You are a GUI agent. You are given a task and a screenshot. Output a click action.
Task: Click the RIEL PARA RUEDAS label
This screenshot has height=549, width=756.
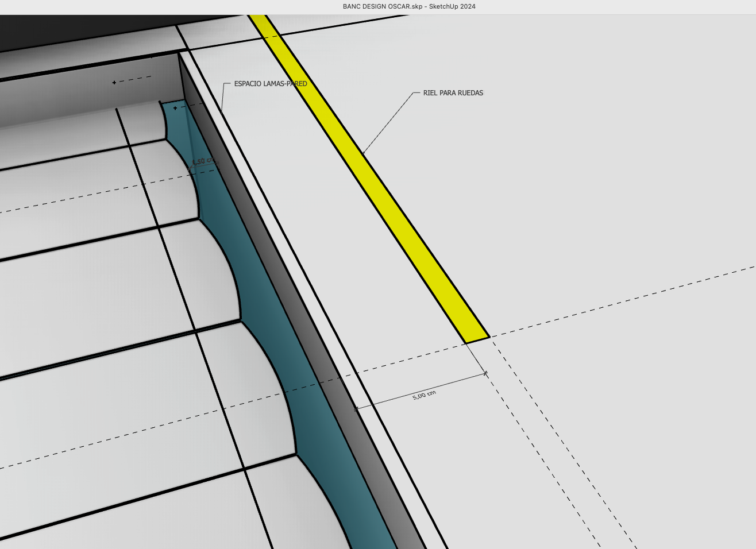coord(453,93)
